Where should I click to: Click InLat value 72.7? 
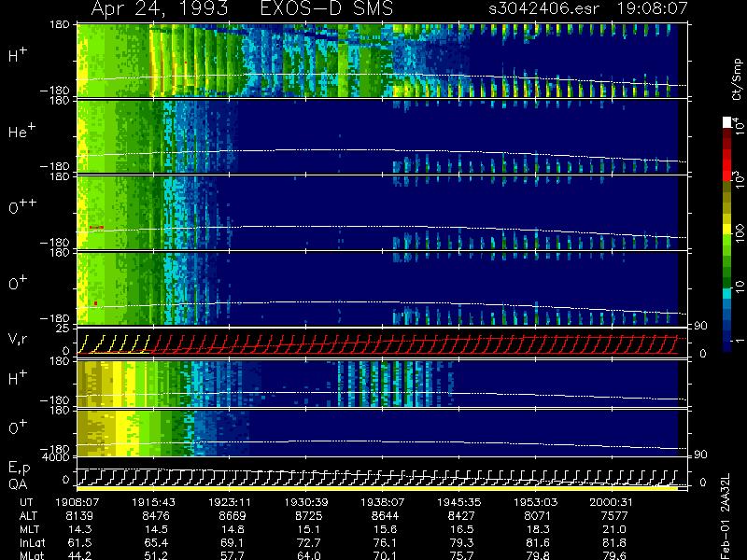coord(309,542)
